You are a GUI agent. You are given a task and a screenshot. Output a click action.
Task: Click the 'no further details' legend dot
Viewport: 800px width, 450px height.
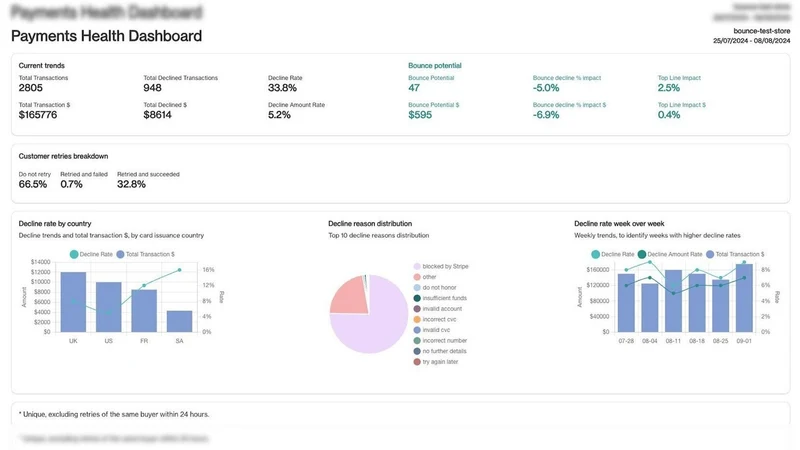417,351
